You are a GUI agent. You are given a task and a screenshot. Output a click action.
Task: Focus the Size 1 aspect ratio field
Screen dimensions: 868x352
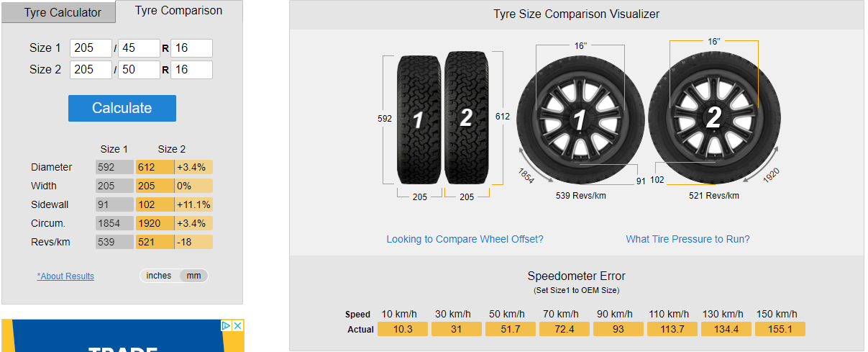pyautogui.click(x=139, y=48)
